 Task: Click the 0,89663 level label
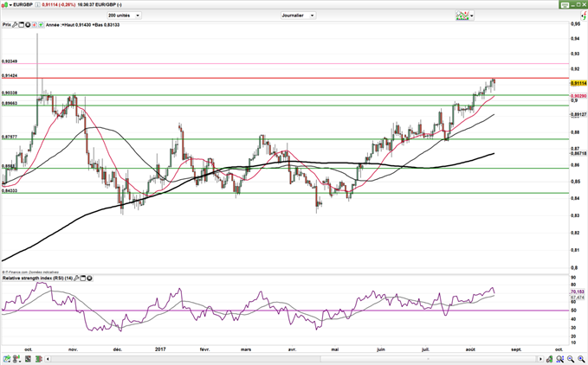(x=10, y=103)
